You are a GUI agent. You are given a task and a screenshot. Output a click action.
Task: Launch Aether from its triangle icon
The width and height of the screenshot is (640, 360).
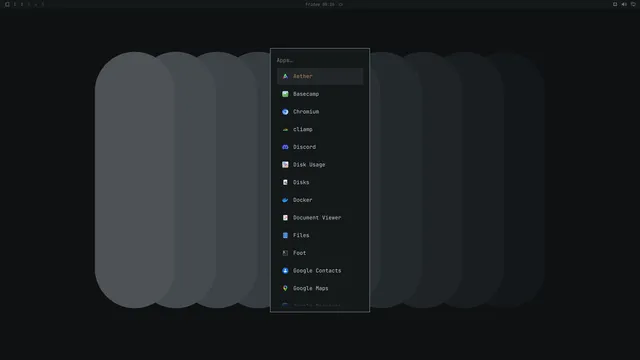[x=285, y=76]
